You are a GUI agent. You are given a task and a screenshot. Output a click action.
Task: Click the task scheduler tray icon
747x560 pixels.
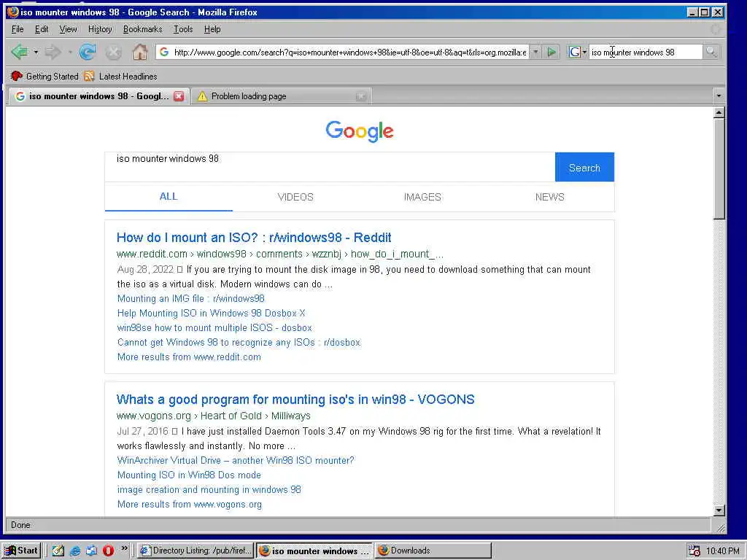click(x=694, y=551)
